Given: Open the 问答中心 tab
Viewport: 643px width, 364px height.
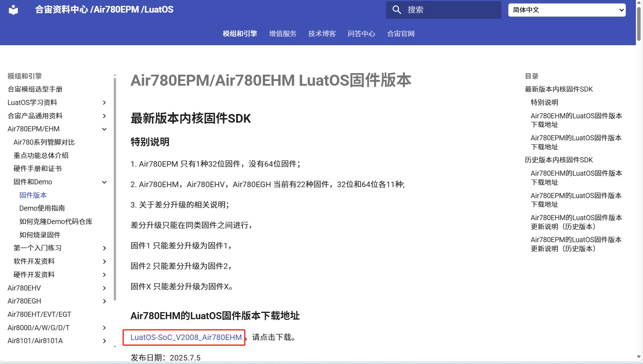Looking at the screenshot, I should click(x=361, y=34).
